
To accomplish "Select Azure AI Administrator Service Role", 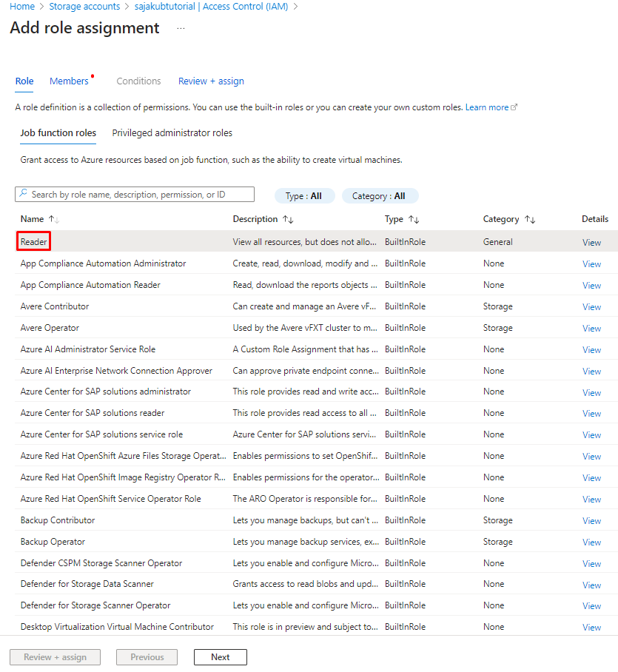I will (x=88, y=349).
